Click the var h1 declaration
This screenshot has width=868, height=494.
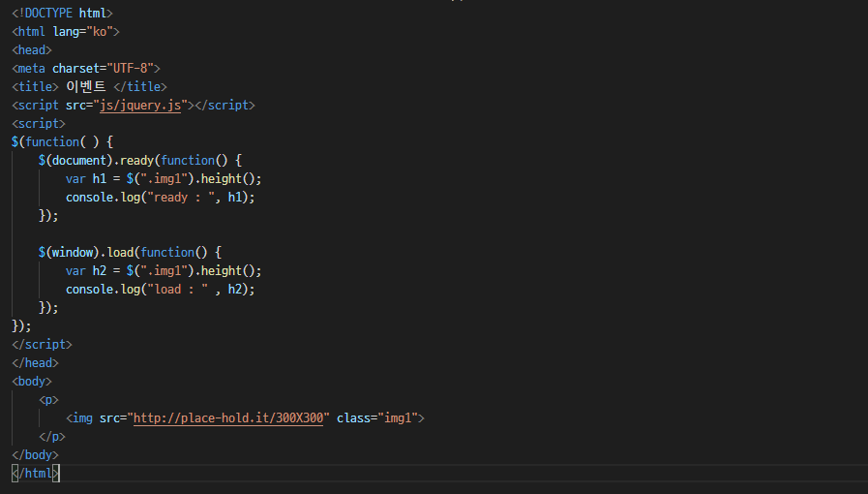(164, 179)
